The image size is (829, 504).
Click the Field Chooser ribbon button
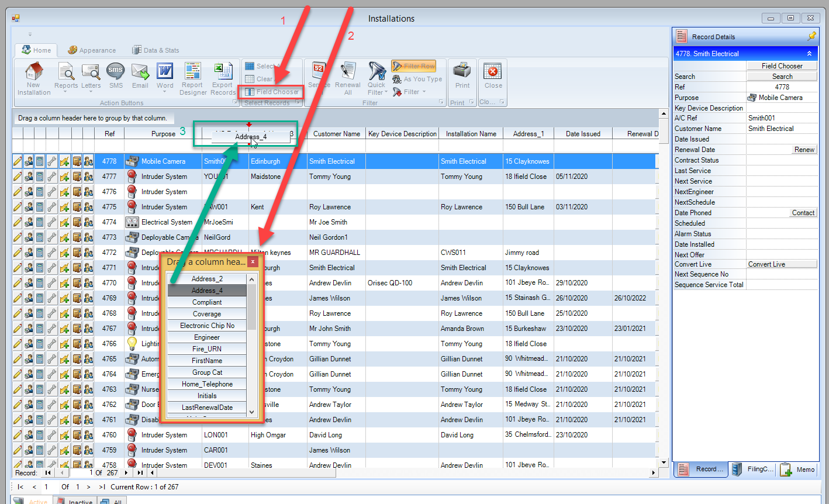[272, 92]
